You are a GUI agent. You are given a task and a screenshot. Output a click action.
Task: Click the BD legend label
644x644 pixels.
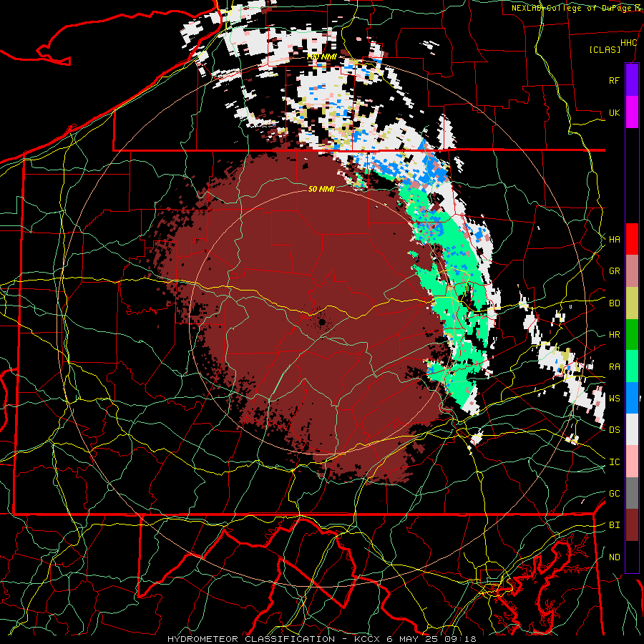point(614,303)
